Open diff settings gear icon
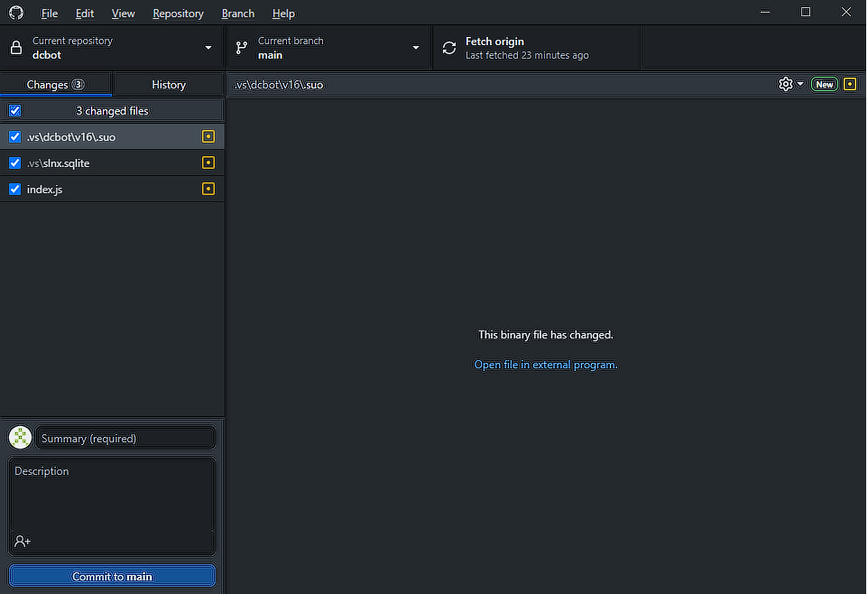Viewport: 868px width, 594px height. point(785,84)
